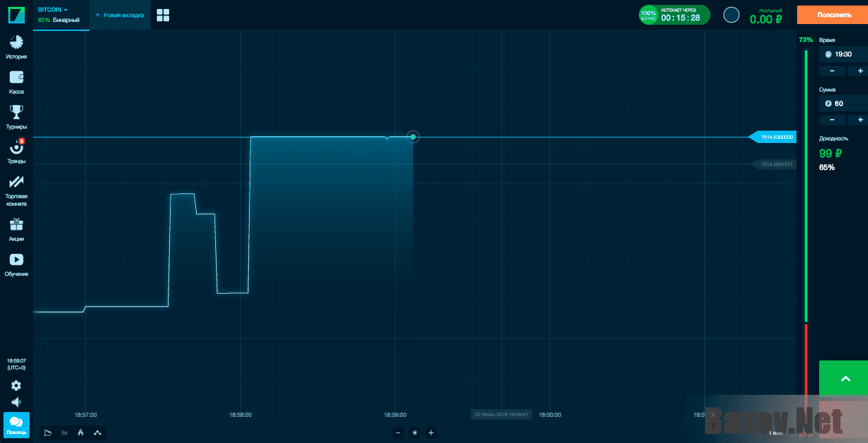
Task: Decrease the expiration time with minus button
Action: [x=832, y=71]
